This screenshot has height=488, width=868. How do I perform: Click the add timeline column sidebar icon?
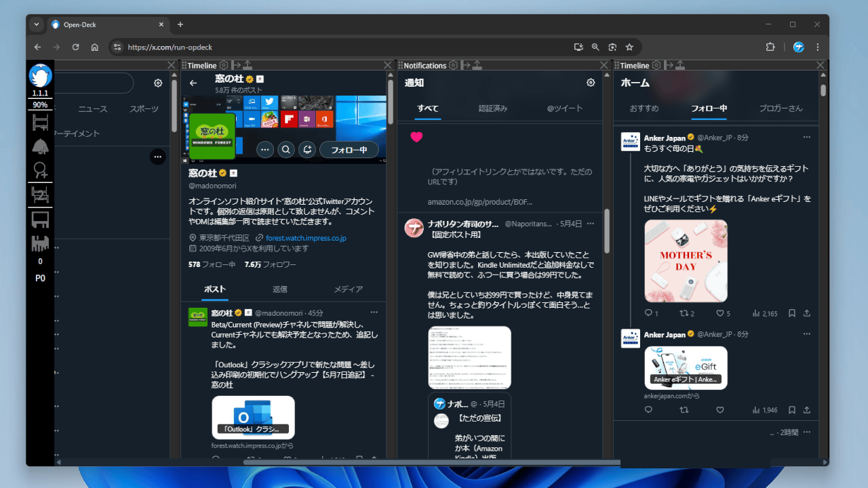click(x=41, y=123)
